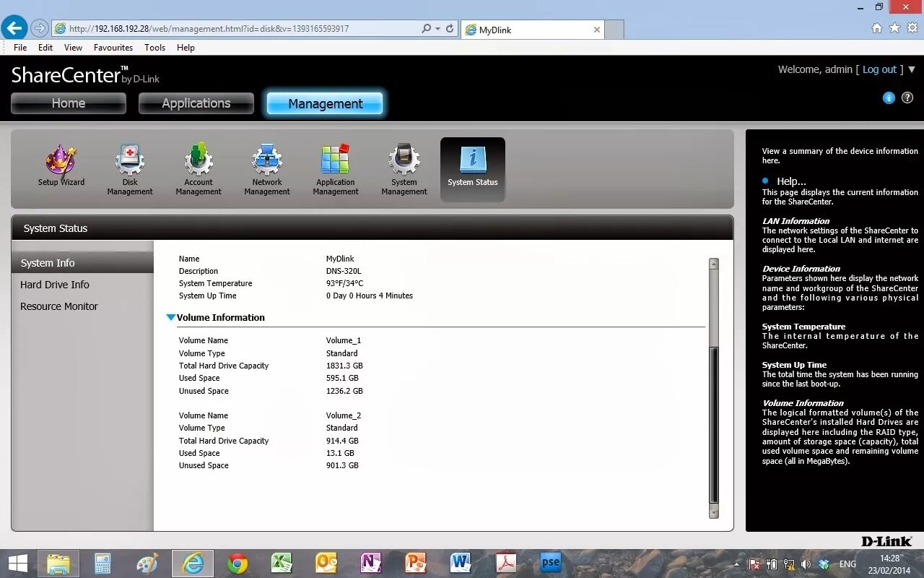The image size is (924, 578).
Task: Open Adobe Reader from the taskbar
Action: tap(505, 564)
